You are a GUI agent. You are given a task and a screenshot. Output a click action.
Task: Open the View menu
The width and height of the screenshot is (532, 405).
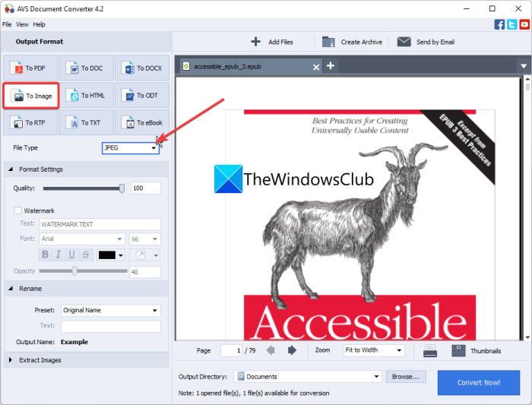22,24
